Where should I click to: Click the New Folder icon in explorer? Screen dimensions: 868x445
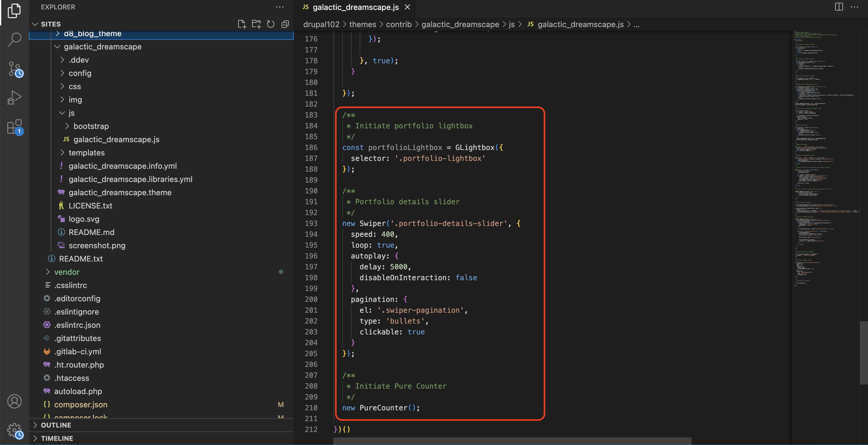pos(256,24)
